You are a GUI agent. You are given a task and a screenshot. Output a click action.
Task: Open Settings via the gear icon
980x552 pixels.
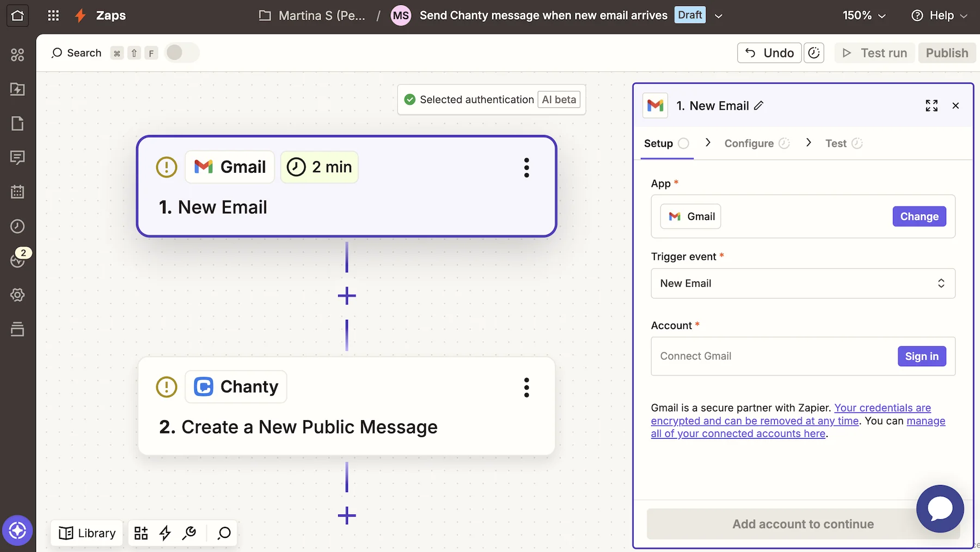point(18,295)
